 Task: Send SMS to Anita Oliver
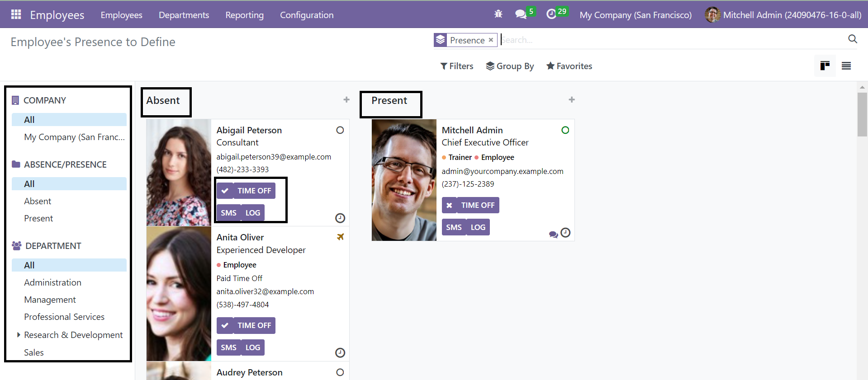click(228, 347)
